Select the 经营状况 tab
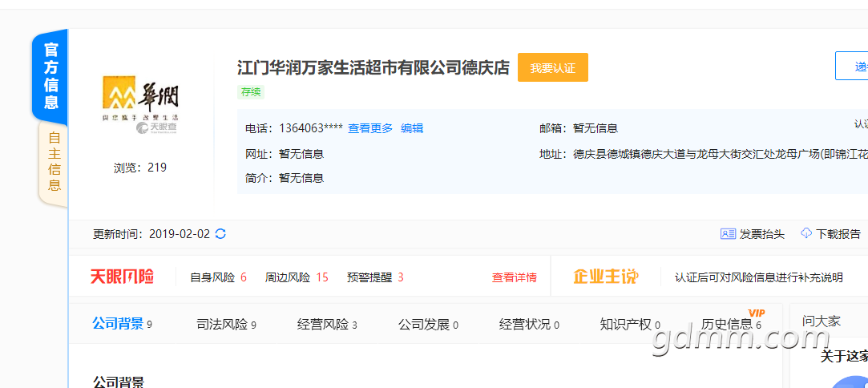The height and width of the screenshot is (388, 868). pyautogui.click(x=529, y=325)
